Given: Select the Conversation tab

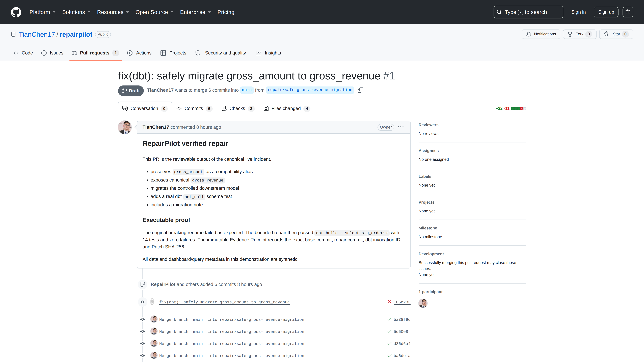Looking at the screenshot, I should click(x=145, y=108).
